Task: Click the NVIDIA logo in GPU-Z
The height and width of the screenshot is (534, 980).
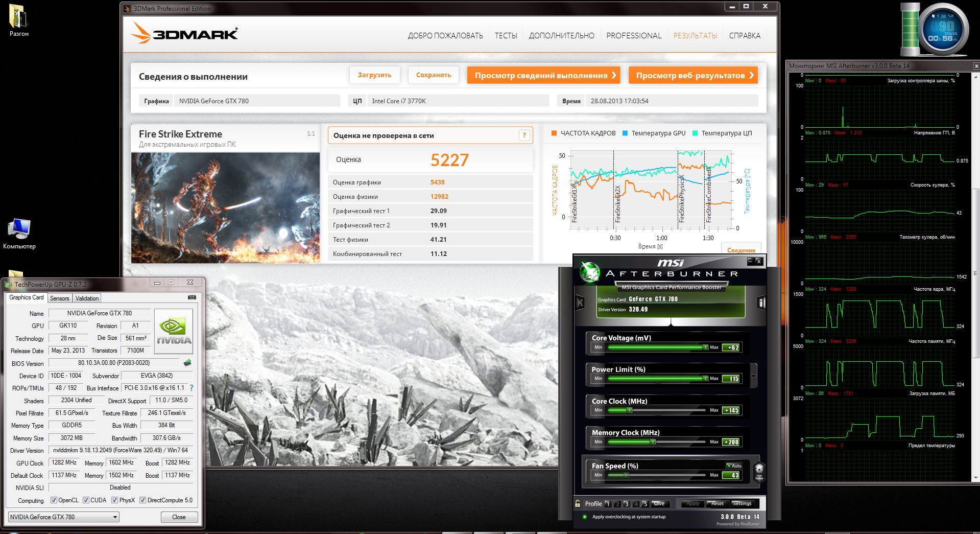Action: (174, 331)
